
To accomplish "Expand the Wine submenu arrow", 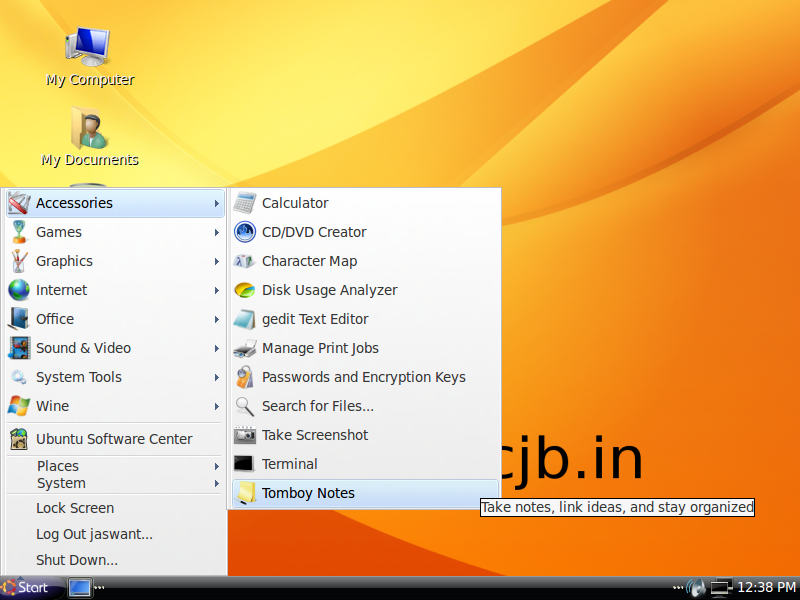I will point(217,407).
